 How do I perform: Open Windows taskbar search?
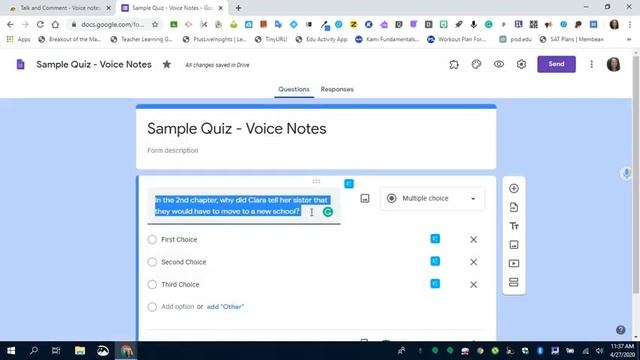click(x=34, y=351)
